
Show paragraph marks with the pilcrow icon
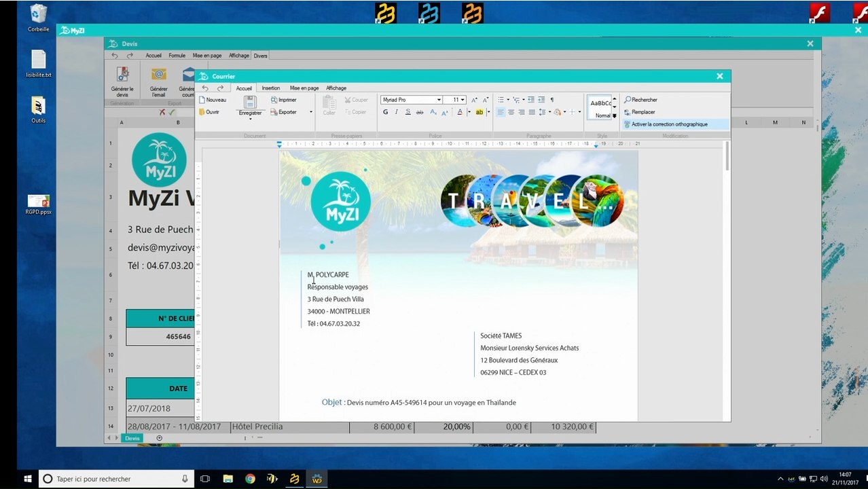tap(551, 100)
